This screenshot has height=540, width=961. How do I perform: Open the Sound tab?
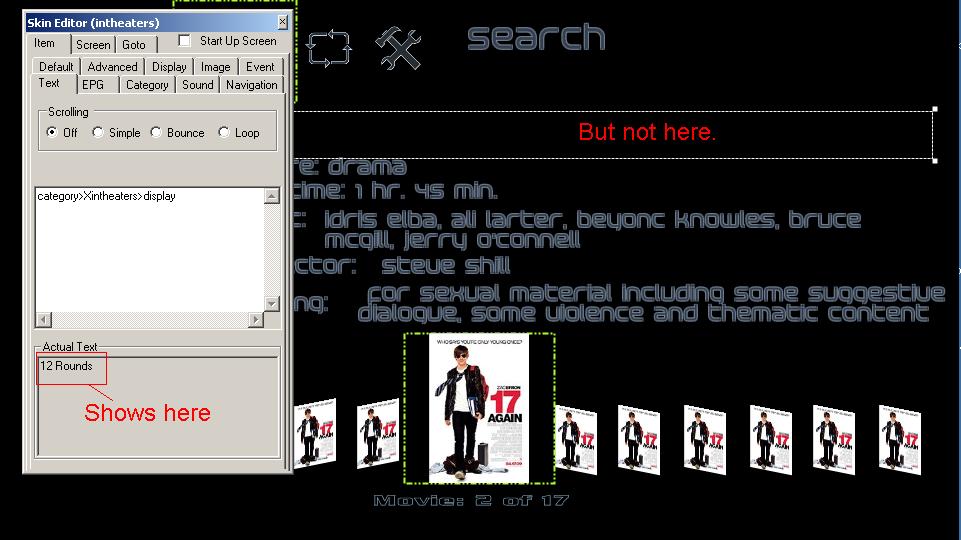click(x=198, y=85)
